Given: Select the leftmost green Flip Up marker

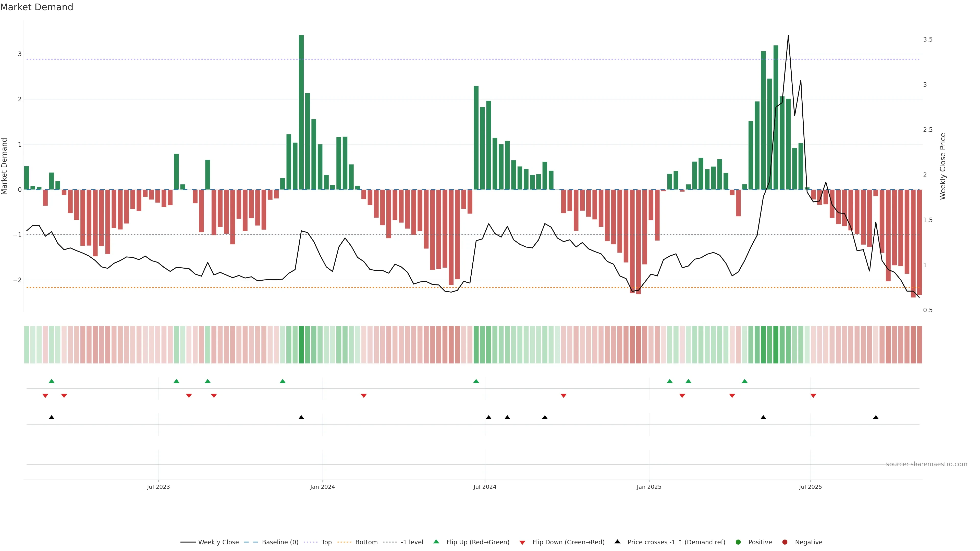Looking at the screenshot, I should [52, 381].
